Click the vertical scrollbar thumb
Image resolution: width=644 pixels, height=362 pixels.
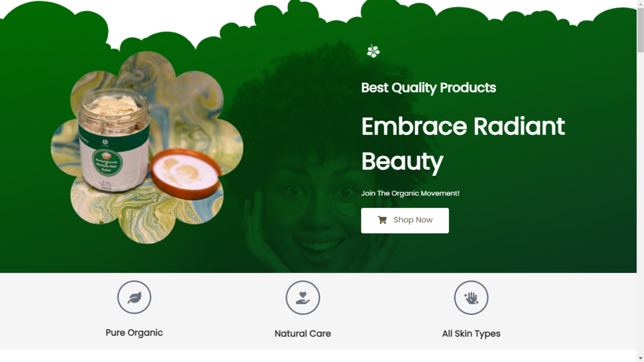tap(640, 30)
